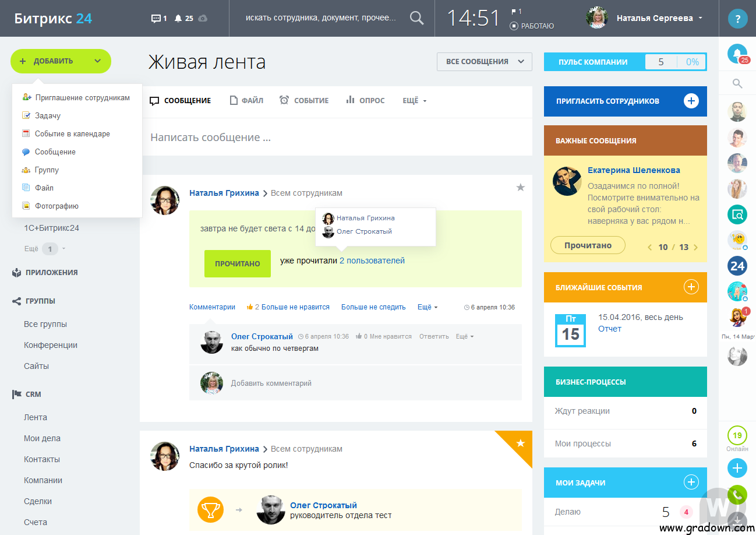Click search magnifier in right contacts bar
756x535 pixels.
[737, 83]
